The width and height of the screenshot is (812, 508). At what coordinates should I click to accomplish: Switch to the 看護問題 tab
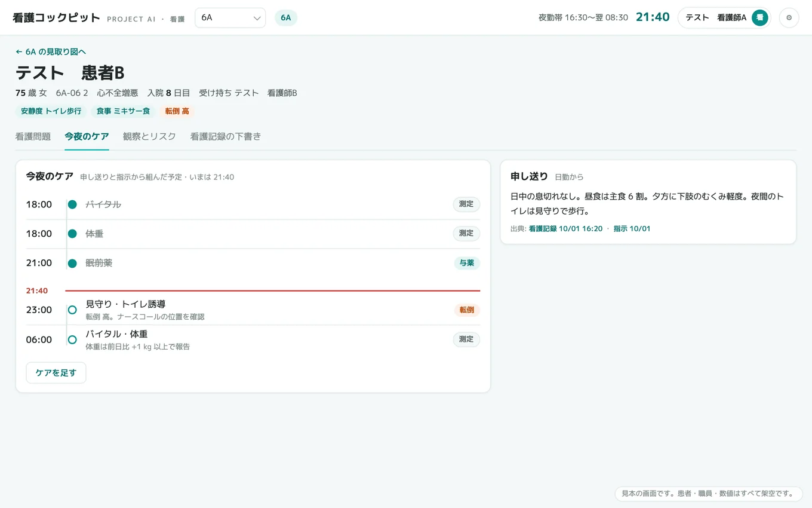coord(33,136)
